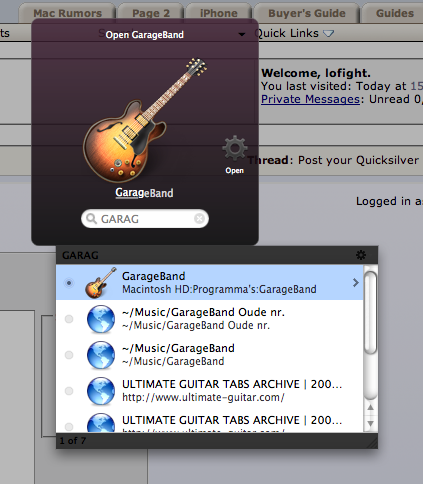Image resolution: width=423 pixels, height=484 pixels.
Task: Click the scrollbar down arrow in results
Action: click(370, 423)
